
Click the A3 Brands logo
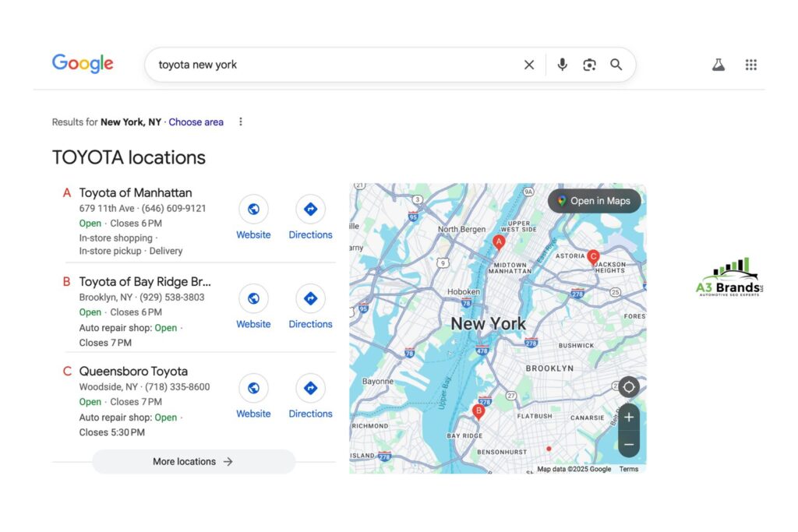729,277
